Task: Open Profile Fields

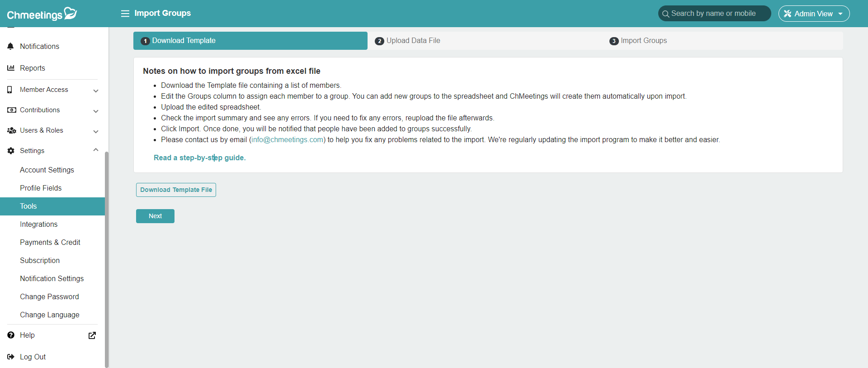Action: [41, 188]
